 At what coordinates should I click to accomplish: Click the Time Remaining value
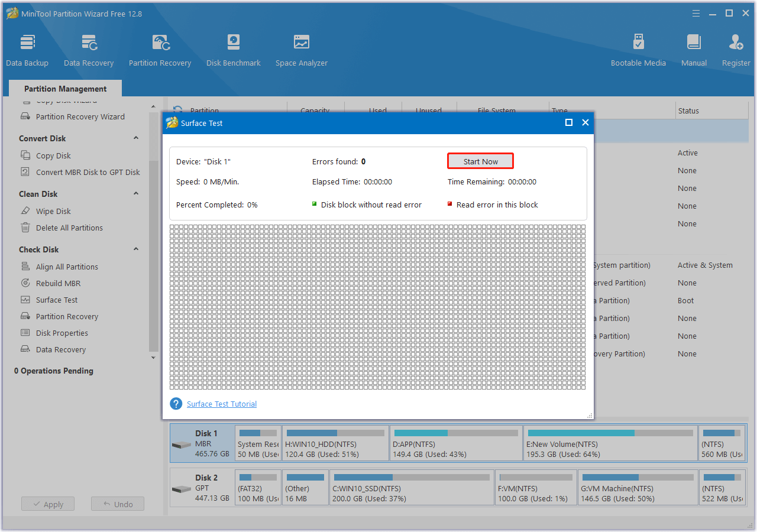click(522, 181)
